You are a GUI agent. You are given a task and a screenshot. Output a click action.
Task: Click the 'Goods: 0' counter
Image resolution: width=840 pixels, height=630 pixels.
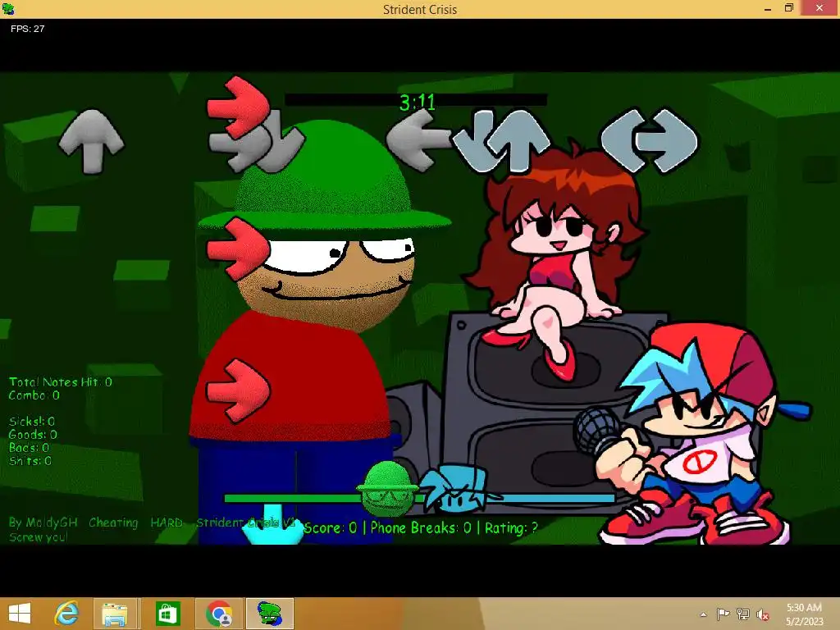point(33,435)
